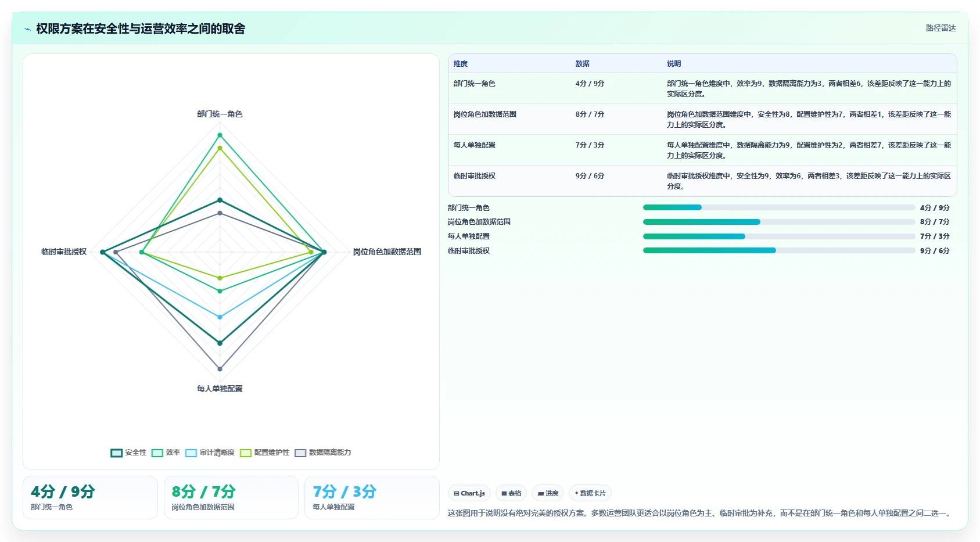Click the 路径雷达 tag in the header
The height and width of the screenshot is (542, 980).
[x=940, y=28]
